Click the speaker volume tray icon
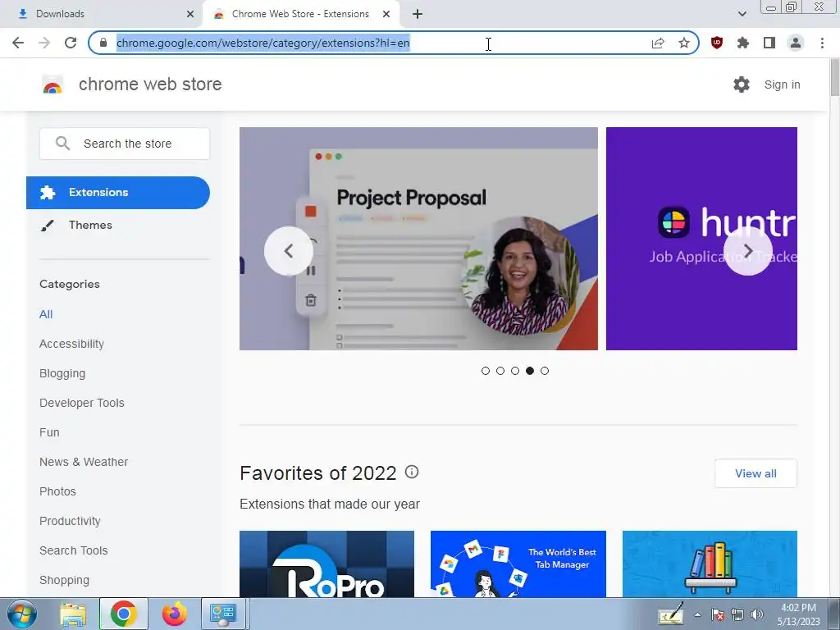 (x=757, y=615)
